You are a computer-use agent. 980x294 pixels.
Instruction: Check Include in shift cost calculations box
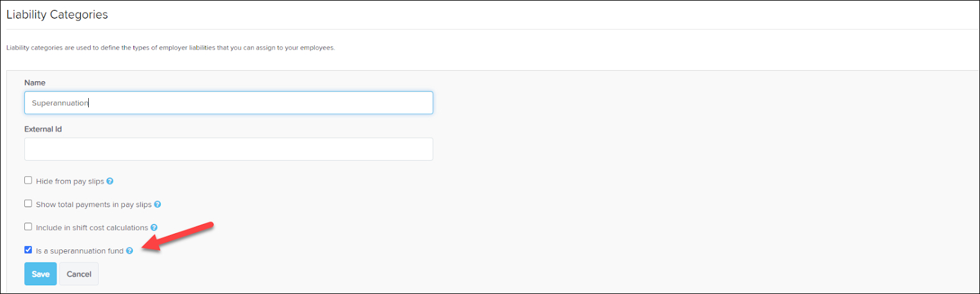[28, 227]
